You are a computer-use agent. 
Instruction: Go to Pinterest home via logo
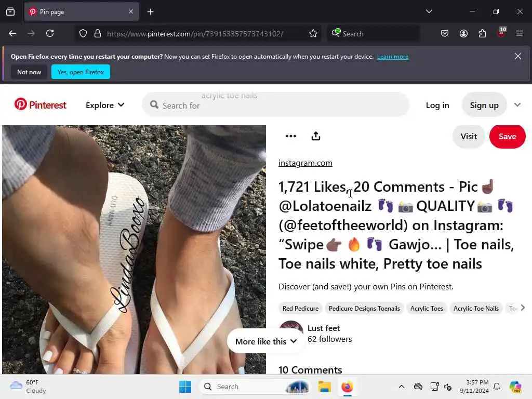click(x=41, y=105)
